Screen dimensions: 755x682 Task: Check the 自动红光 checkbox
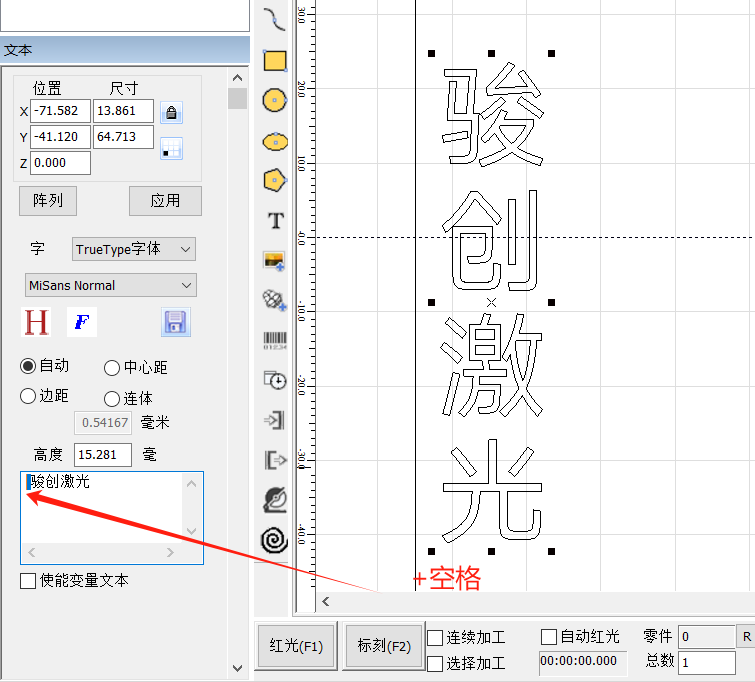(x=549, y=637)
